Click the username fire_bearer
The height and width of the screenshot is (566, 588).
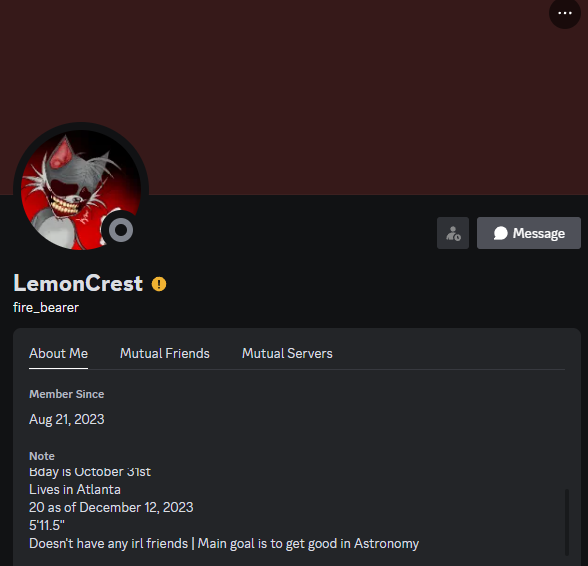click(46, 308)
